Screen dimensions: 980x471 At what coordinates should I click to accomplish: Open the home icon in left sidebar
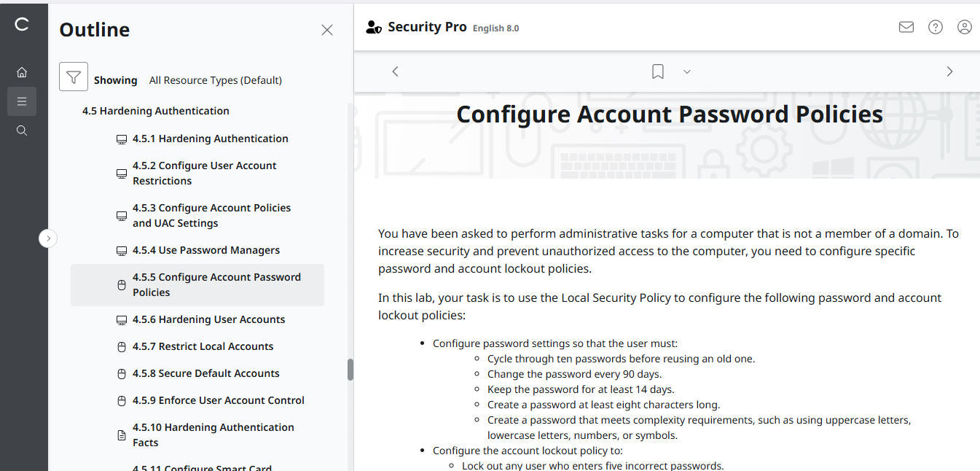point(22,72)
